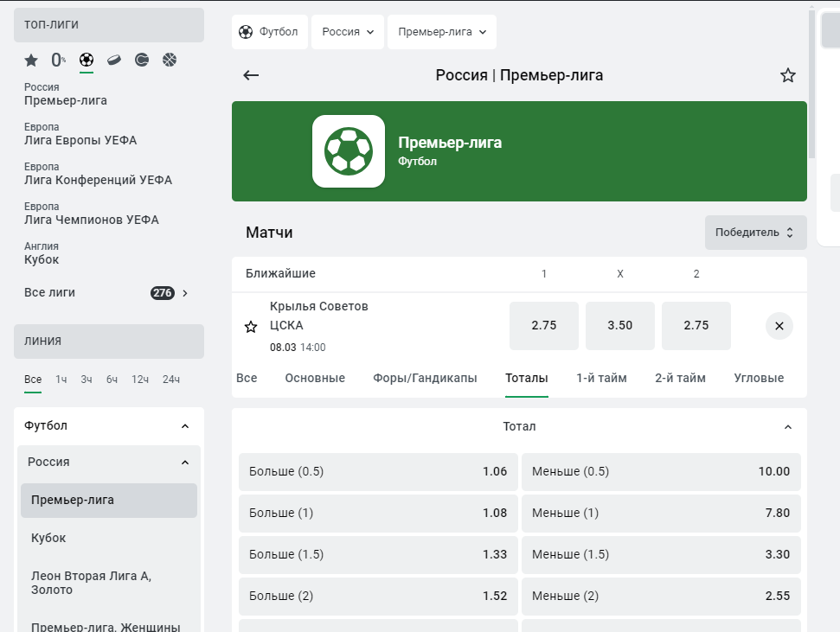
Task: Switch to the Тоталы tab
Action: pyautogui.click(x=527, y=378)
